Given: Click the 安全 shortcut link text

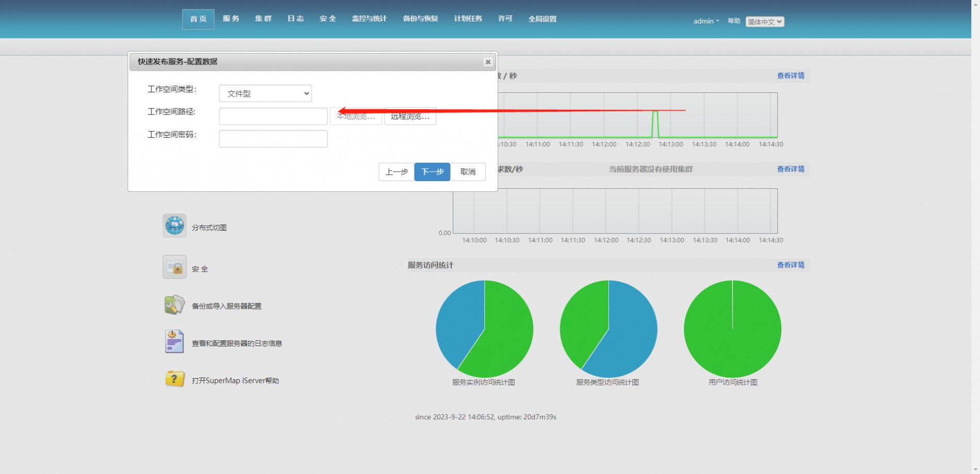Looking at the screenshot, I should pyautogui.click(x=200, y=269).
